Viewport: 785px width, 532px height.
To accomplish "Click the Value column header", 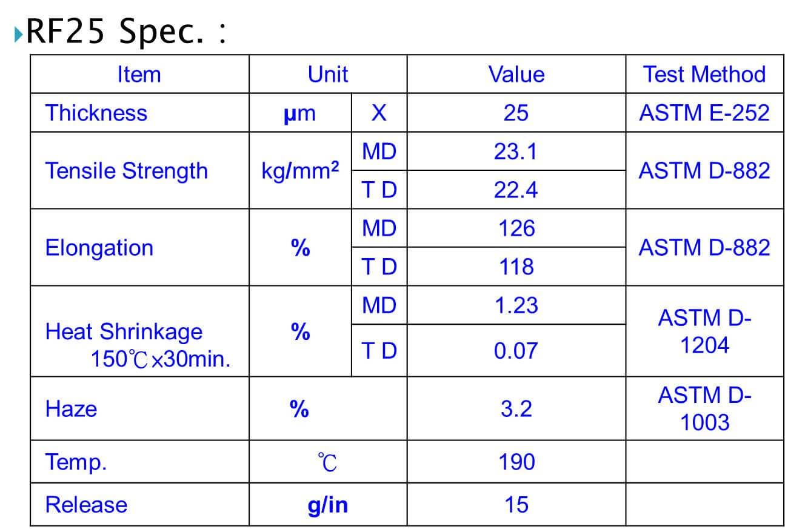I will coord(516,75).
